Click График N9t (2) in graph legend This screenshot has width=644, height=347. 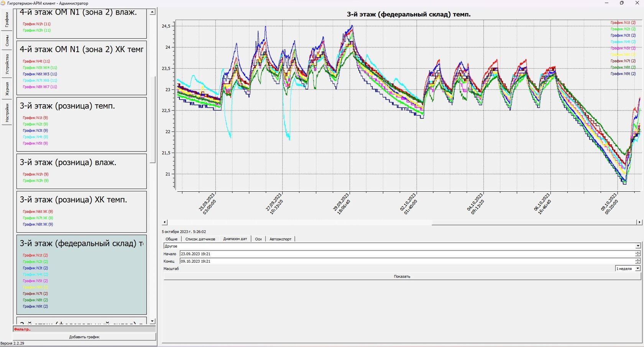pos(623,74)
